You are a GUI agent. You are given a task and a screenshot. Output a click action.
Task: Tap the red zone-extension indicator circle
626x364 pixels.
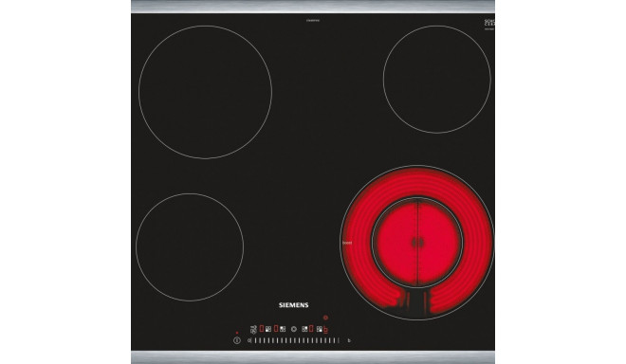pyautogui.click(x=325, y=318)
